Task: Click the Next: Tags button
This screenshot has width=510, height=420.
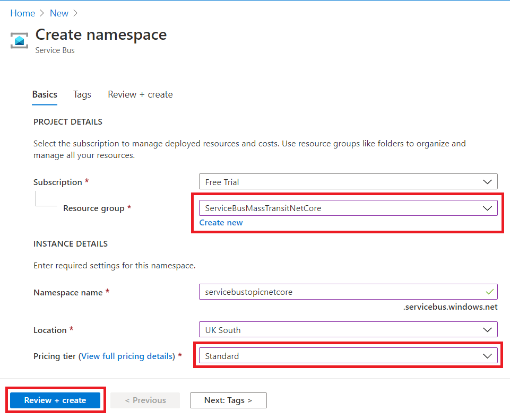Action: coord(228,400)
